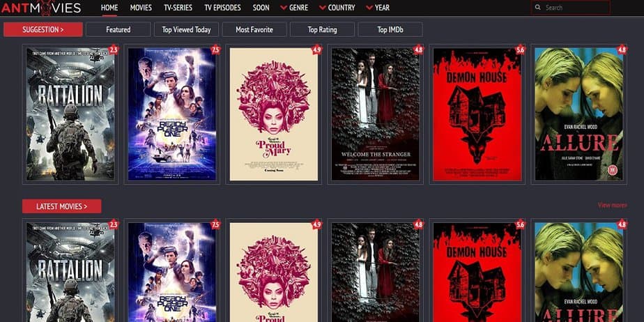
Task: Open Ready Player One poster in Suggestion row
Action: click(171, 114)
